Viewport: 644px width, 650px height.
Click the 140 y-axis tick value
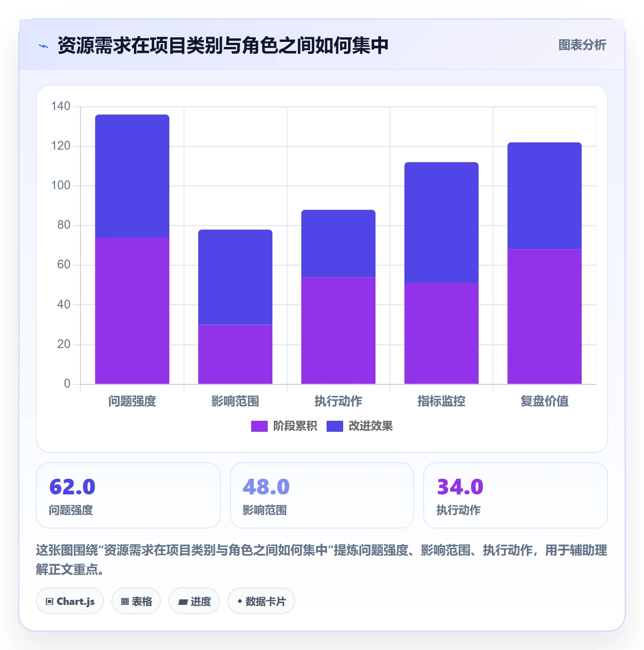click(x=61, y=106)
